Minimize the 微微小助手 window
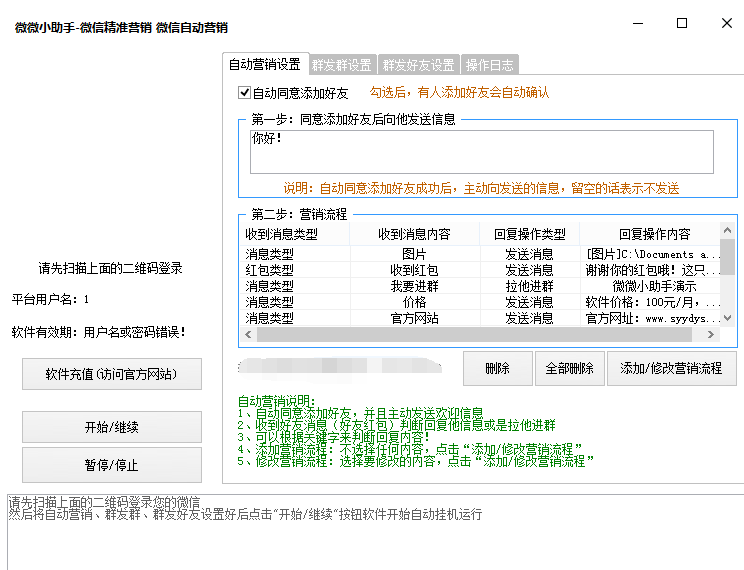 pyautogui.click(x=638, y=23)
